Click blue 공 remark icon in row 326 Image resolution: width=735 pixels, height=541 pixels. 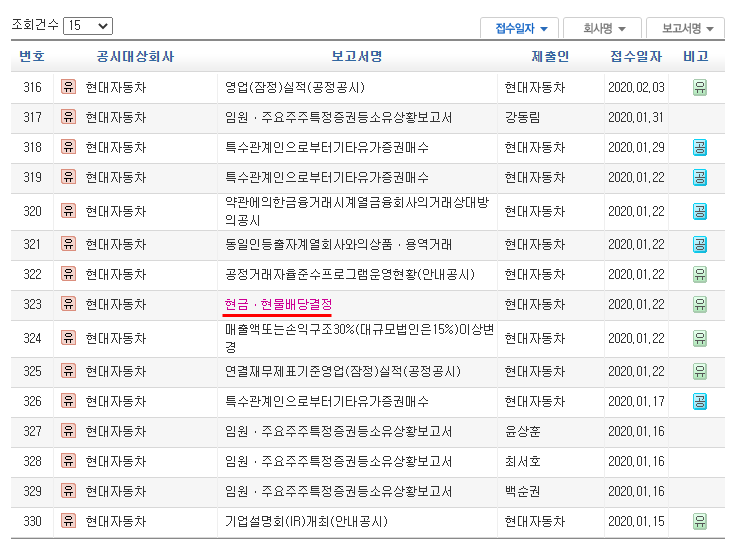click(700, 401)
